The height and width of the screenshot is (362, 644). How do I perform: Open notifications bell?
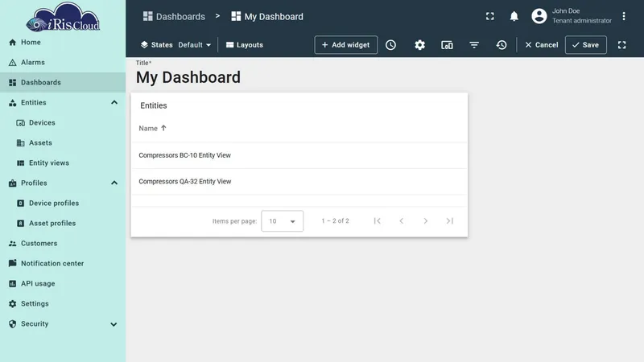tap(514, 16)
